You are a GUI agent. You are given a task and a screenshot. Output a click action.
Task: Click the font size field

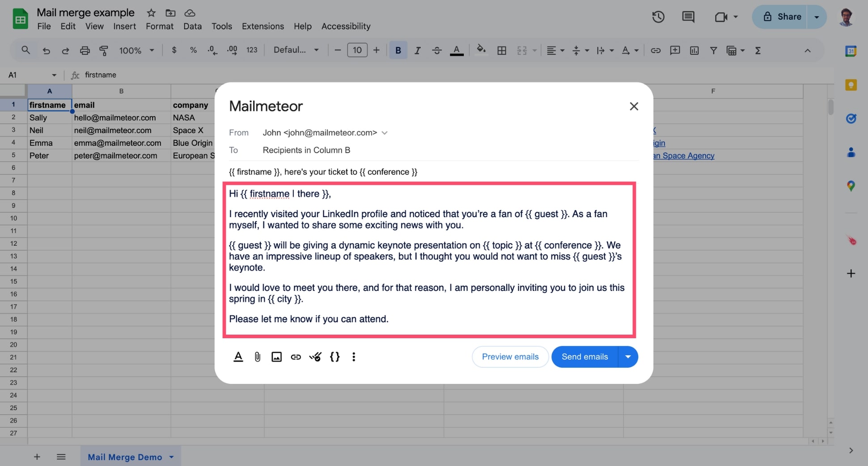tap(357, 50)
